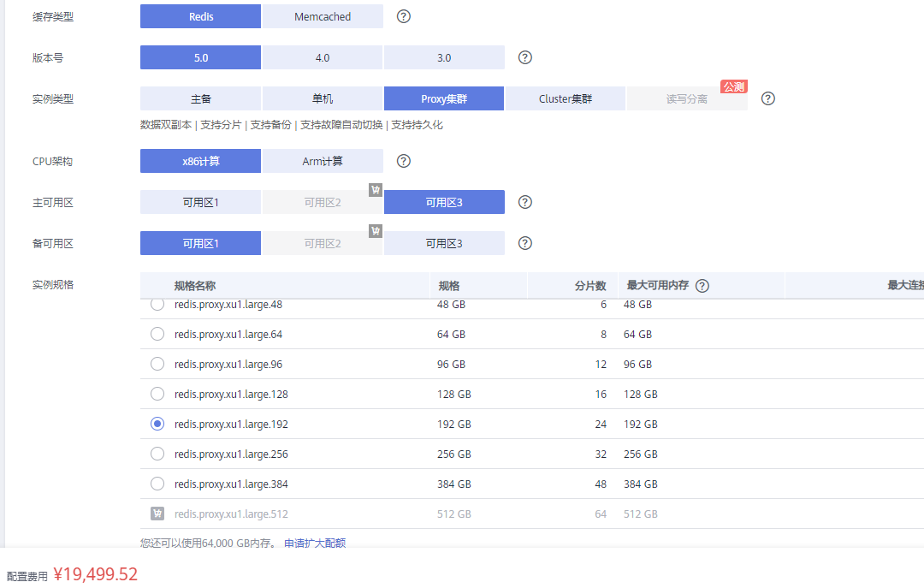Select version 3.0
Viewport: 924px width, 588px height.
(x=444, y=58)
